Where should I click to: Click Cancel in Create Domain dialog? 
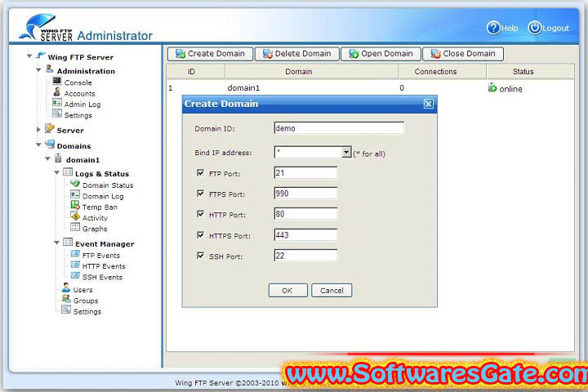[x=332, y=291]
